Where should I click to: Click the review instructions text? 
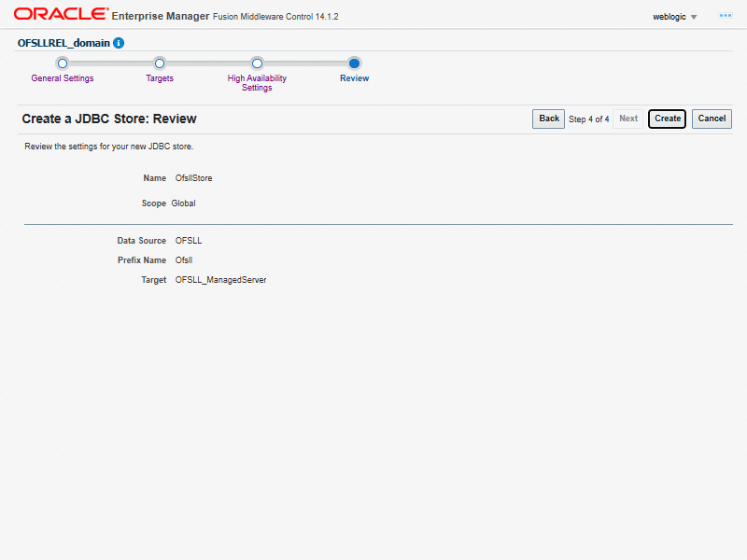point(109,147)
